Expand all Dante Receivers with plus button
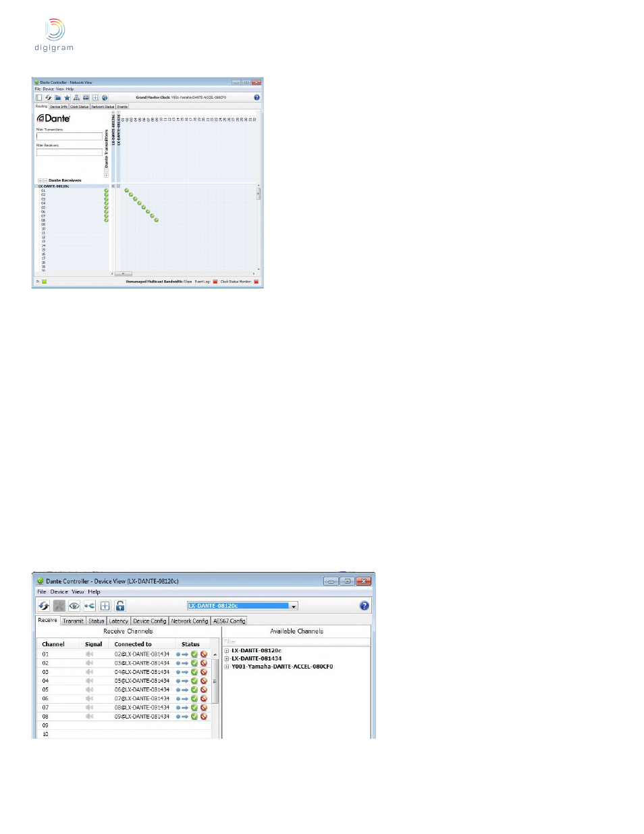Screen dimensions: 644x834 point(40,180)
